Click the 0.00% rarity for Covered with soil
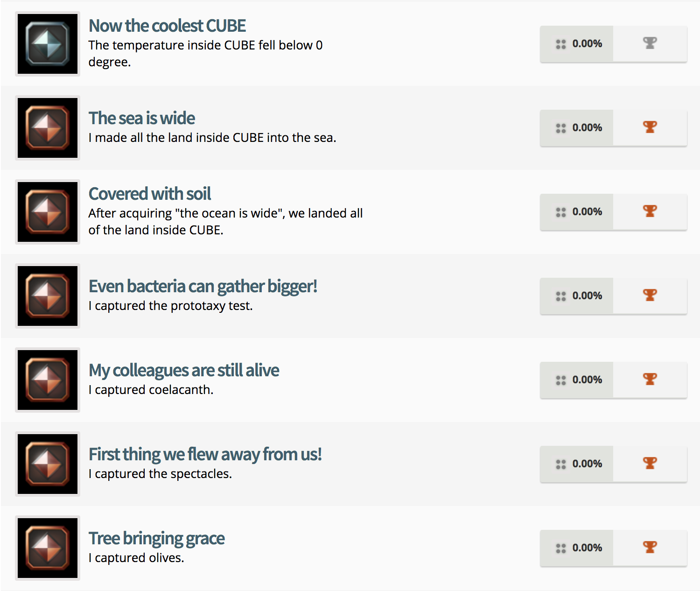This screenshot has height=591, width=700. pyautogui.click(x=587, y=212)
